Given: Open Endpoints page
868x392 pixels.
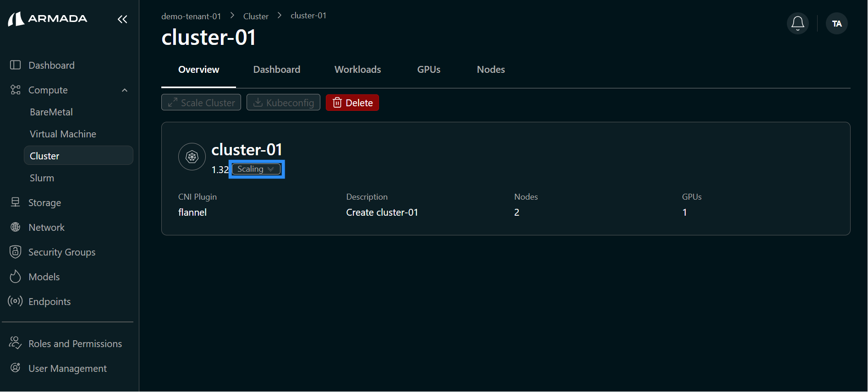Looking at the screenshot, I should (x=49, y=301).
